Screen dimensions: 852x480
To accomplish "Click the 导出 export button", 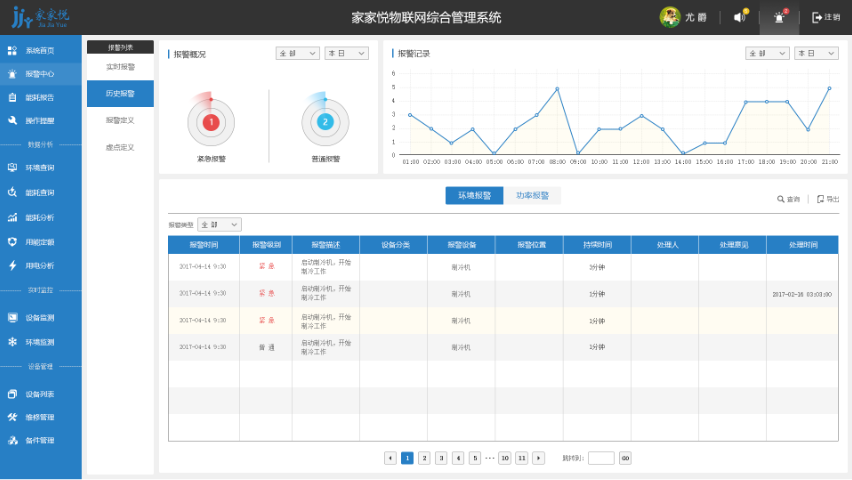I will coord(828,199).
